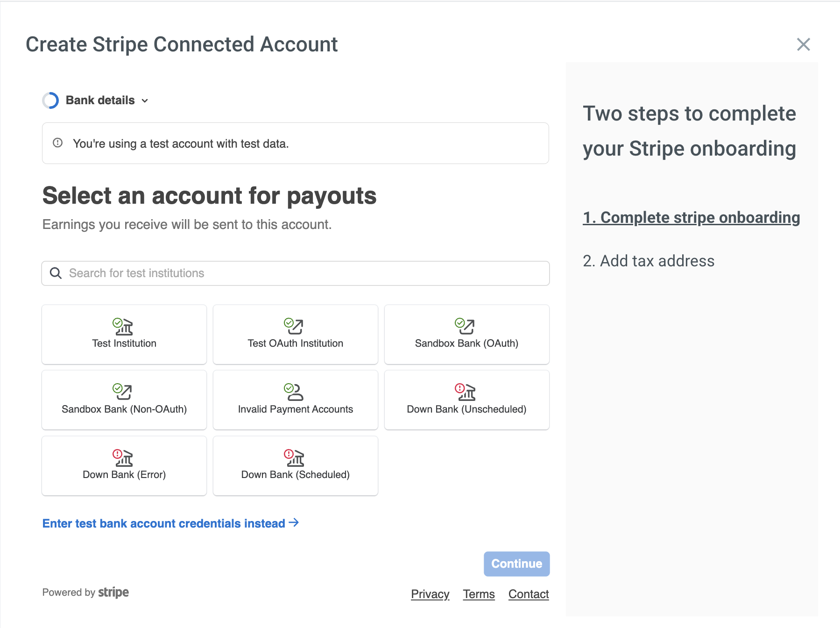This screenshot has width=840, height=628.
Task: Click the Add tax address step text
Action: pyautogui.click(x=649, y=261)
